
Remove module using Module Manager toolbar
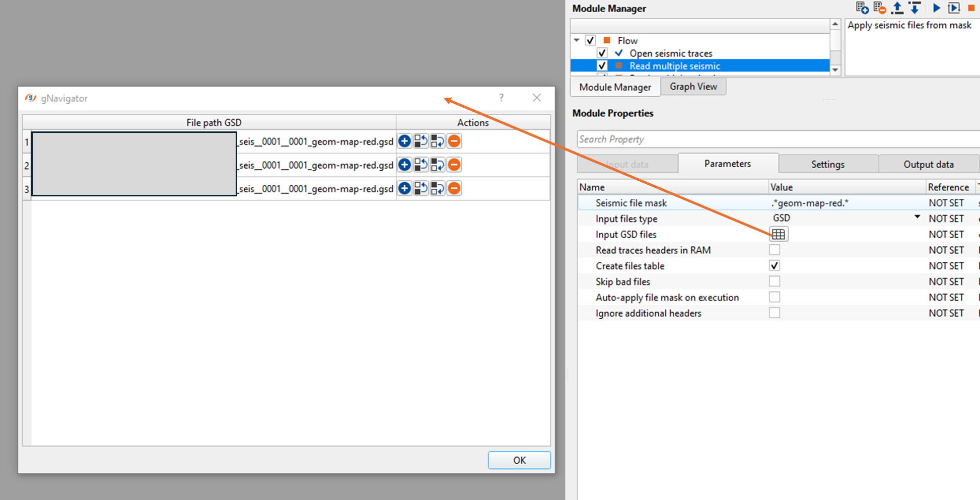[880, 8]
